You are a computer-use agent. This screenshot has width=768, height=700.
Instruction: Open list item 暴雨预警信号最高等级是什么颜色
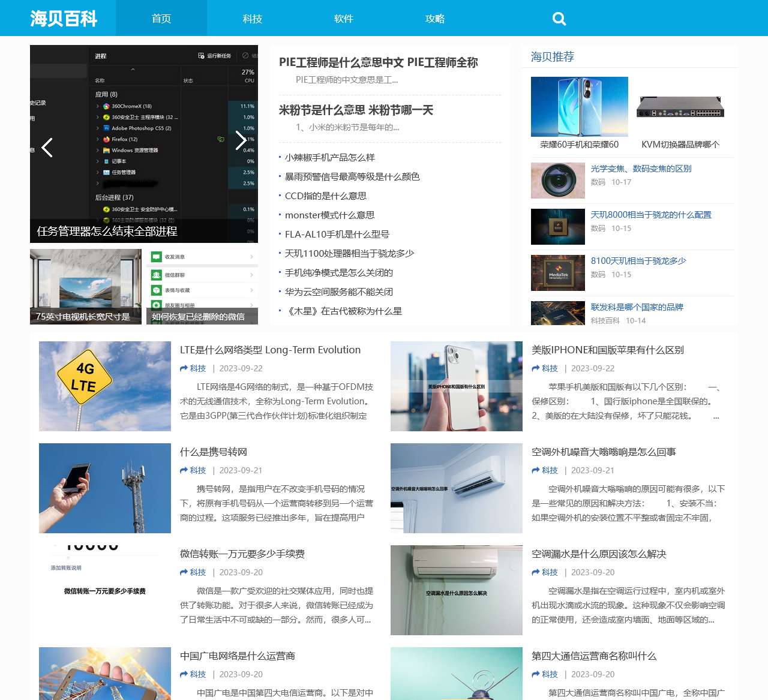click(352, 176)
